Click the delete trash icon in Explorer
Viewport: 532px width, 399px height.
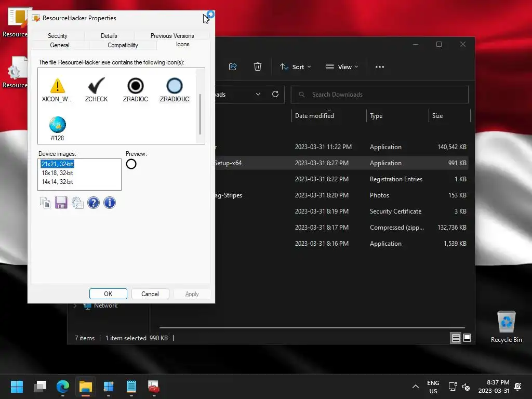coord(258,67)
